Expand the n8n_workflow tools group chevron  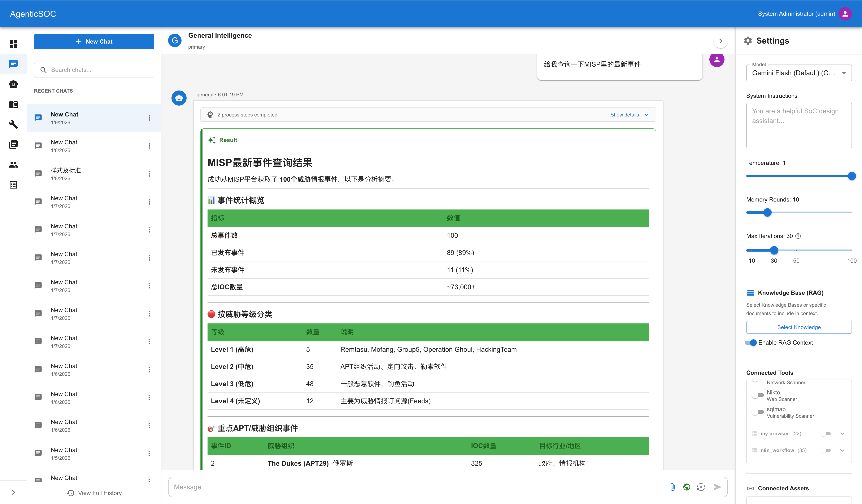pyautogui.click(x=842, y=450)
